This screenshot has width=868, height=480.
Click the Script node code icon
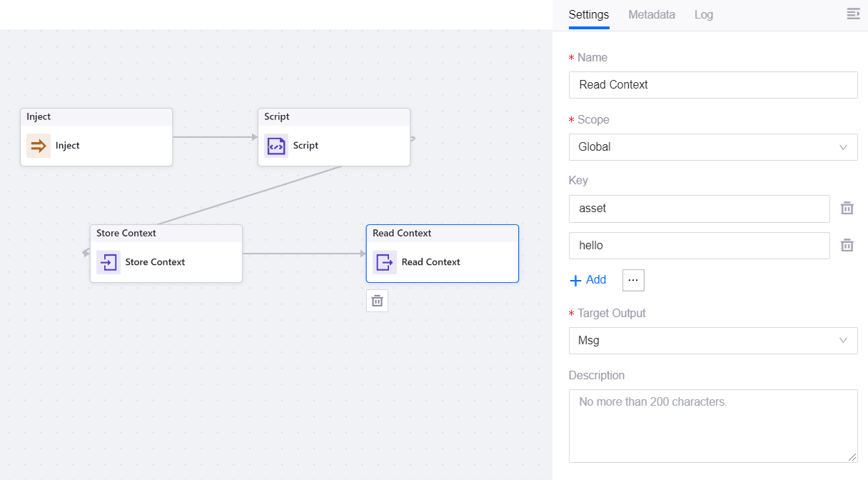pos(276,146)
